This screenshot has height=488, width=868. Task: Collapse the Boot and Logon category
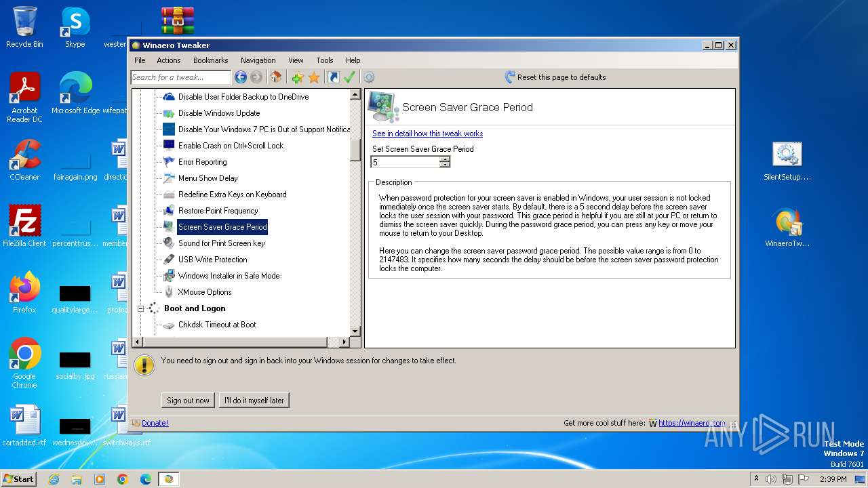[x=141, y=308]
